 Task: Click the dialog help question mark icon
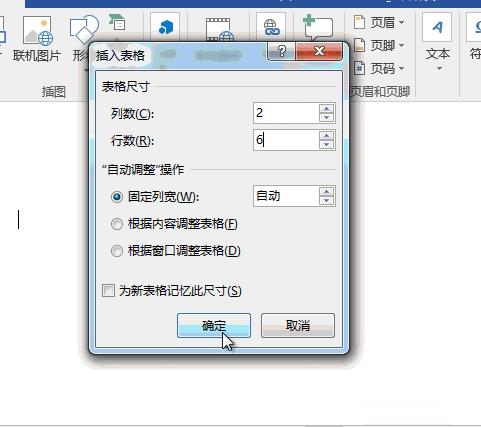[x=281, y=51]
